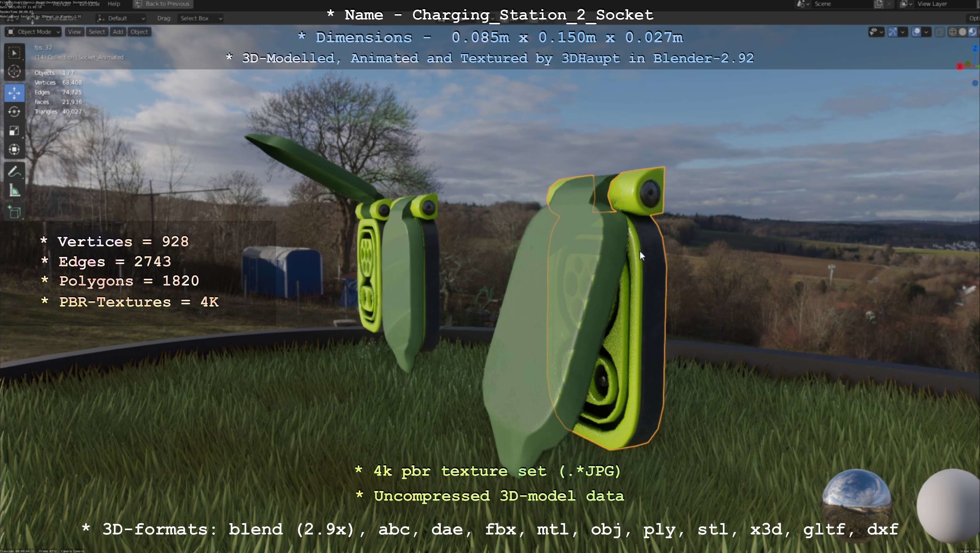Open the Object menu
Image resolution: width=980 pixels, height=553 pixels.
[x=139, y=32]
